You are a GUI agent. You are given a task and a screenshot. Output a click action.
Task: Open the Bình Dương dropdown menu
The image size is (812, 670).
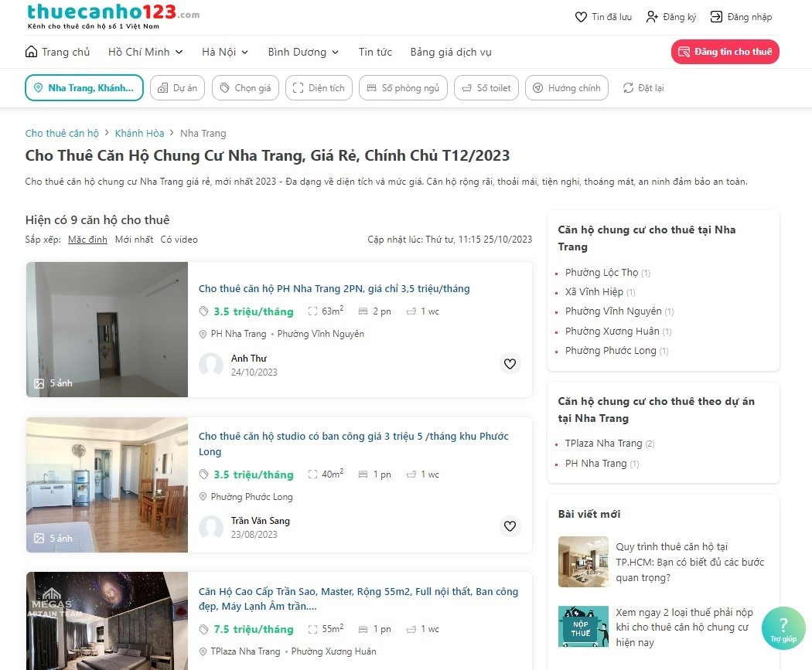pyautogui.click(x=303, y=52)
